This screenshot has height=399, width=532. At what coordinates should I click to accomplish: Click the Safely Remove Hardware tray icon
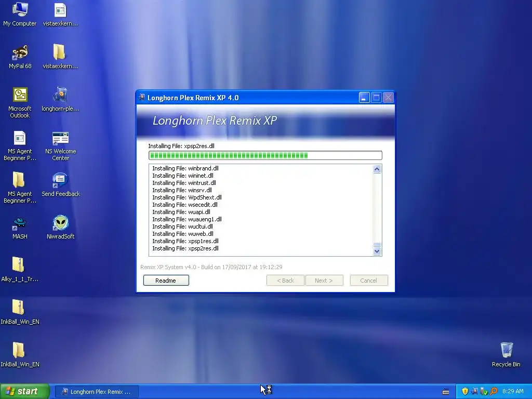484,391
